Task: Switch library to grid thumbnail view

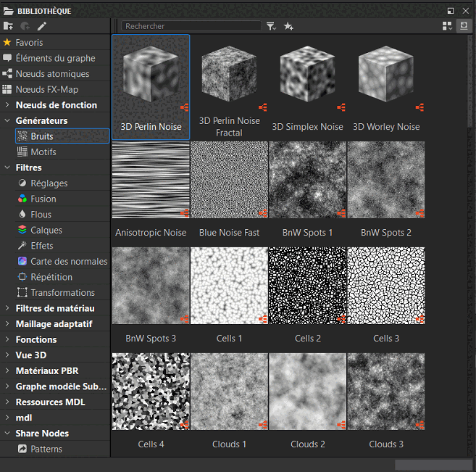Action: pos(447,26)
